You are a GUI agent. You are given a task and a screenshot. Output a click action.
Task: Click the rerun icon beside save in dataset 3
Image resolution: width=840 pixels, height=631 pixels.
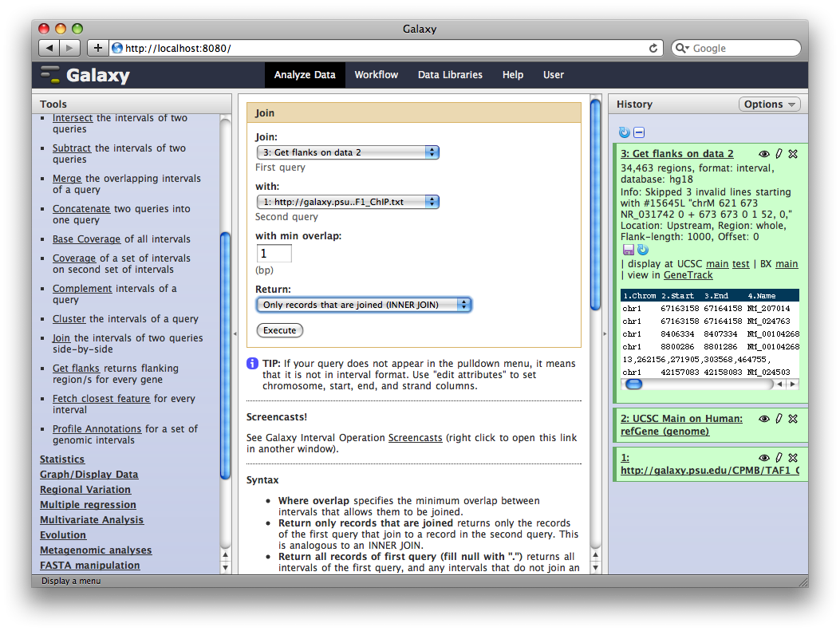(643, 250)
